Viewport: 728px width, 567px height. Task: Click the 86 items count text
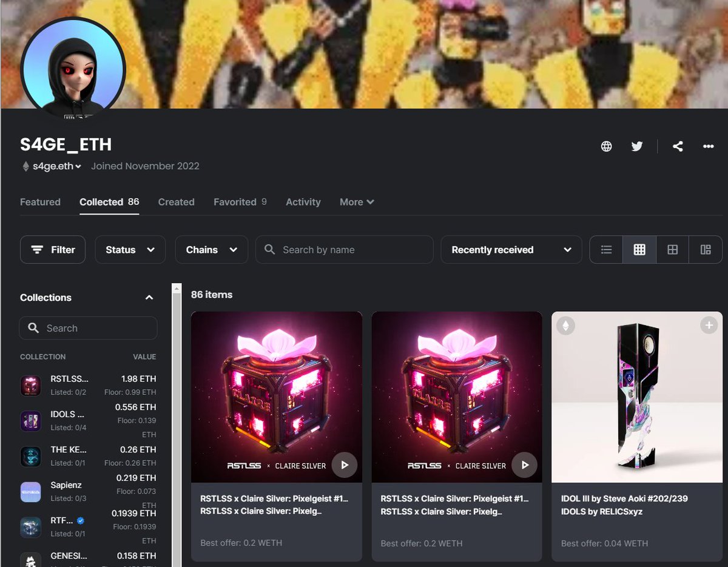(212, 294)
